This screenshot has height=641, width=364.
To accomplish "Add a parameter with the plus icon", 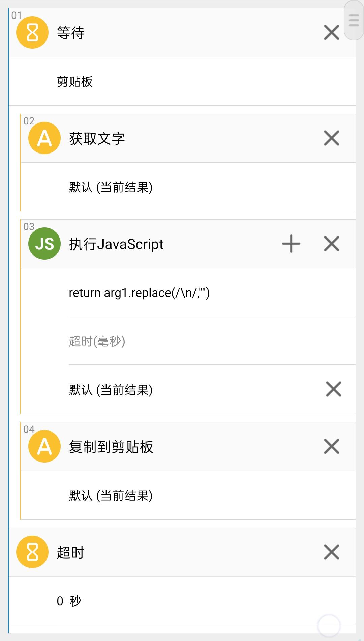I will [x=291, y=244].
